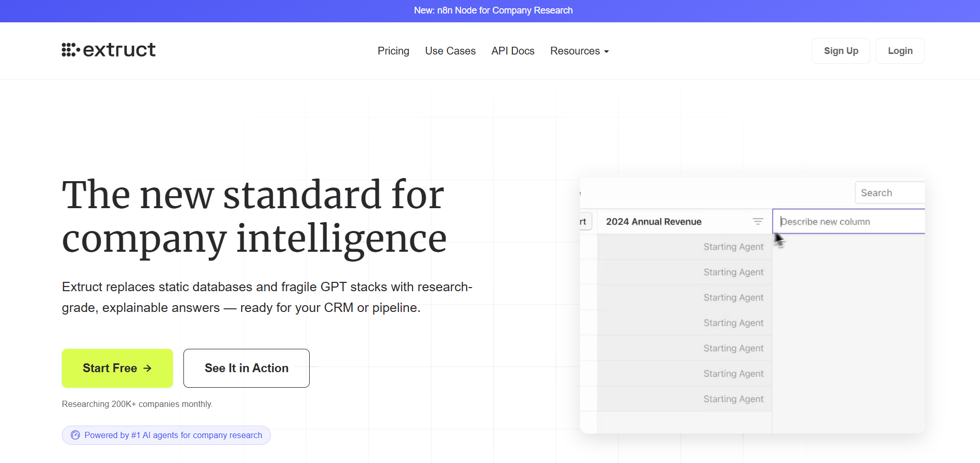Open the Pricing page
Viewport: 980px width, 463px height.
tap(393, 51)
